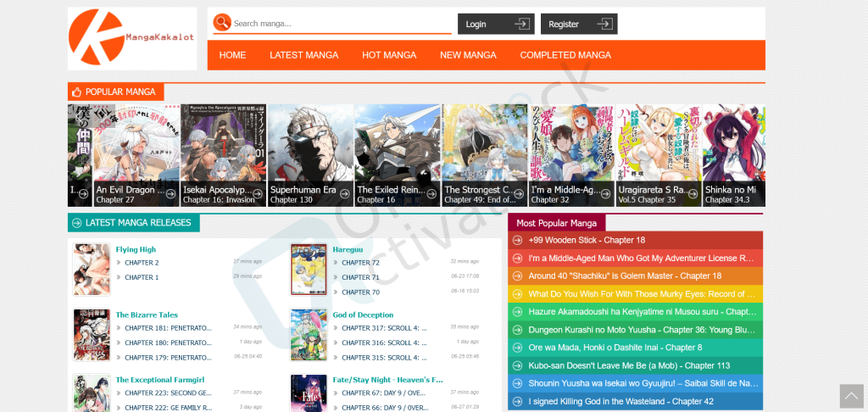The height and width of the screenshot is (412, 868).
Task: Click The Bizarre Tales cover thumbnail
Action: point(92,335)
